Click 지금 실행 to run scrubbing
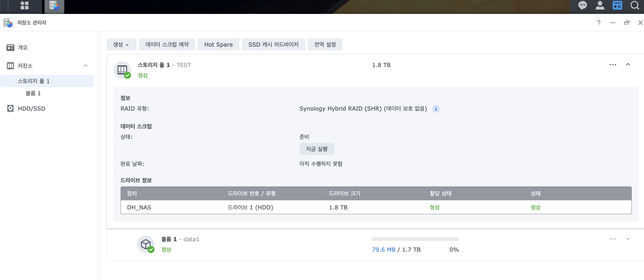Screen dimensions: 644x280 point(317,149)
